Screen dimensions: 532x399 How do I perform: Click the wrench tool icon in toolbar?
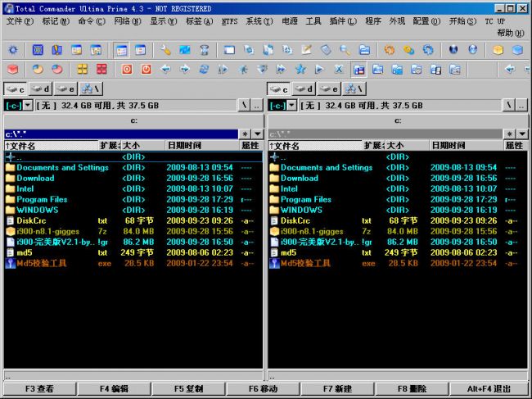165,50
